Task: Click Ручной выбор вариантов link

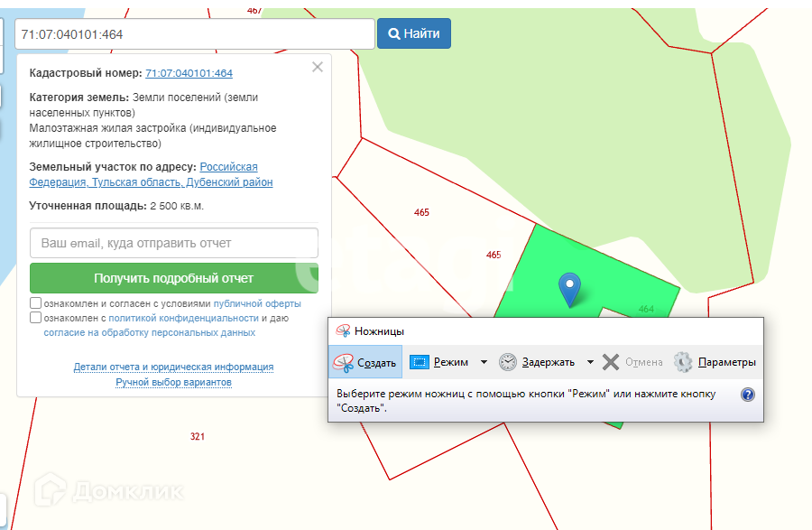Action: [x=173, y=382]
